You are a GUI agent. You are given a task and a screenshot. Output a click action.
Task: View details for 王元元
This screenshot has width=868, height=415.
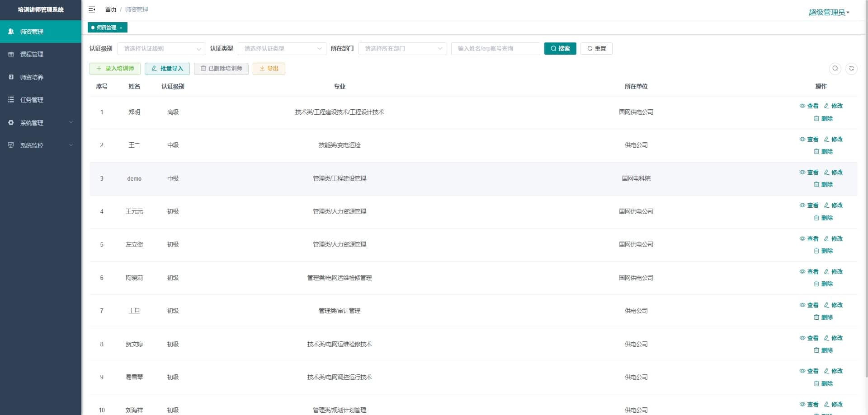coord(809,205)
